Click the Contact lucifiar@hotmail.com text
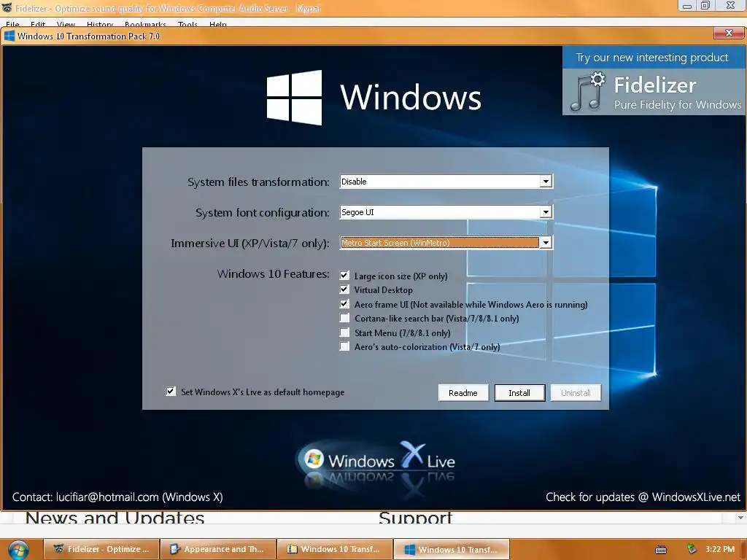 117,497
